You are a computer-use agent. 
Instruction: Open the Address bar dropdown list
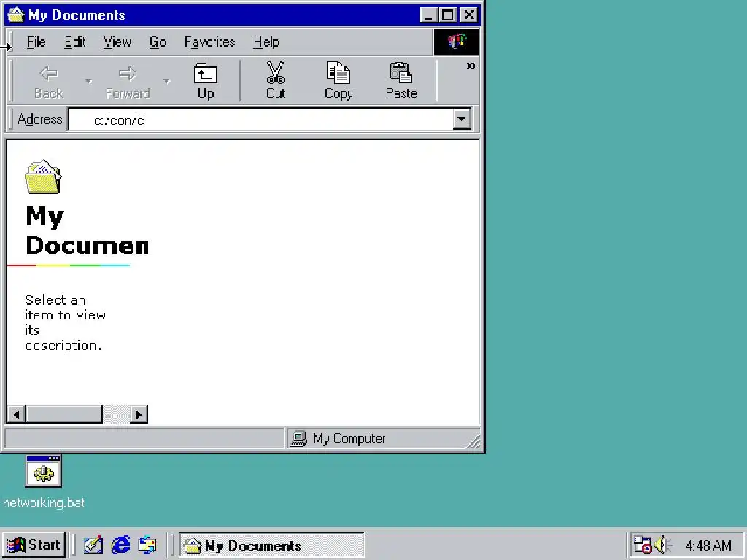[x=462, y=119]
